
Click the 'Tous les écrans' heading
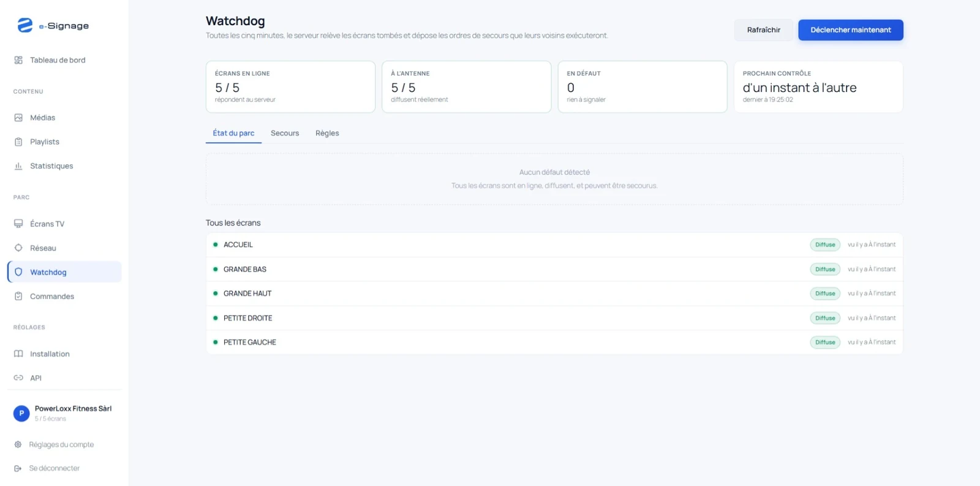pos(233,223)
